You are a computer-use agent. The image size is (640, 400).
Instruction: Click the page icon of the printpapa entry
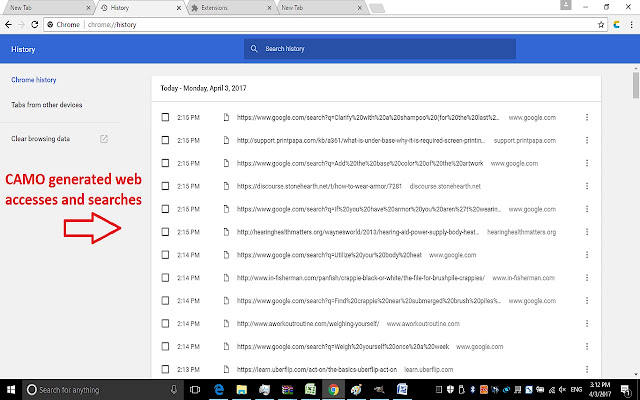pos(226,140)
